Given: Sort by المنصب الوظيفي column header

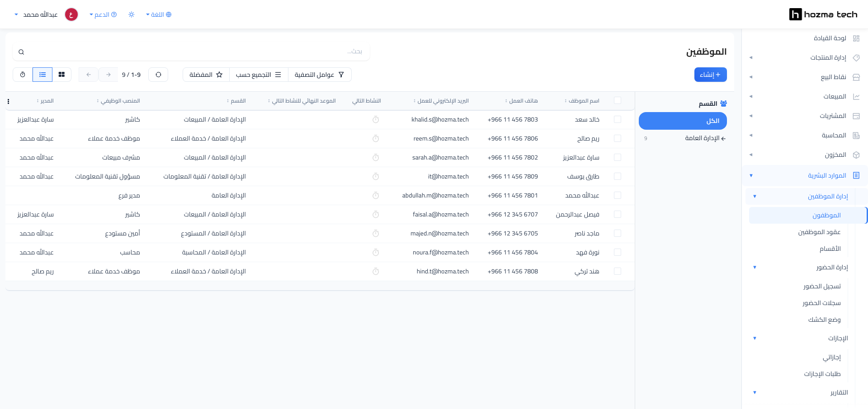Looking at the screenshot, I should pos(118,101).
